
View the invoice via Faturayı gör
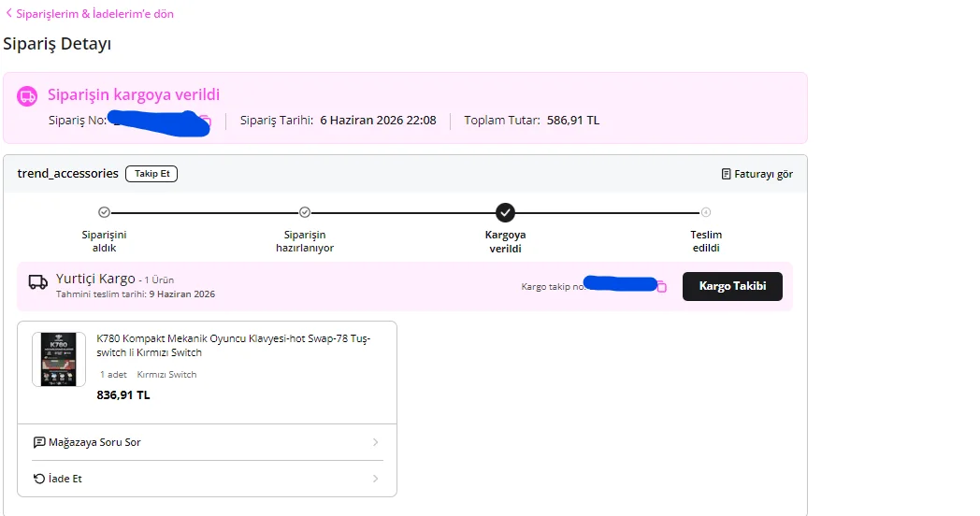pos(757,174)
